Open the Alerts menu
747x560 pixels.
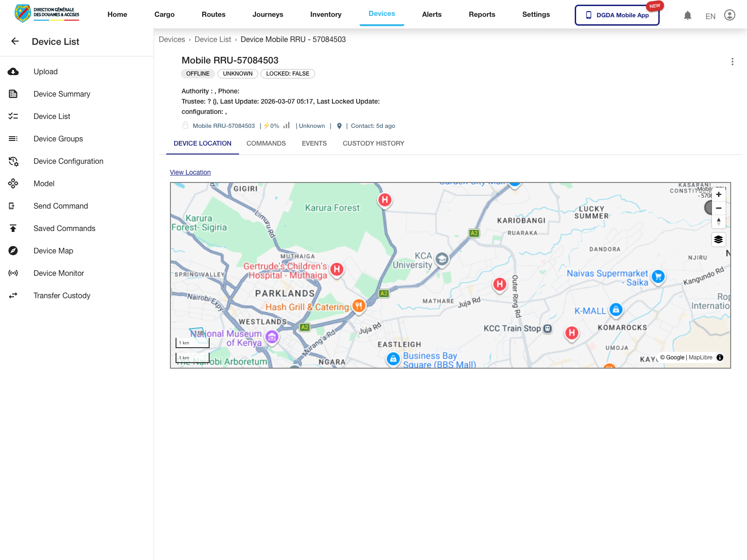coord(431,14)
